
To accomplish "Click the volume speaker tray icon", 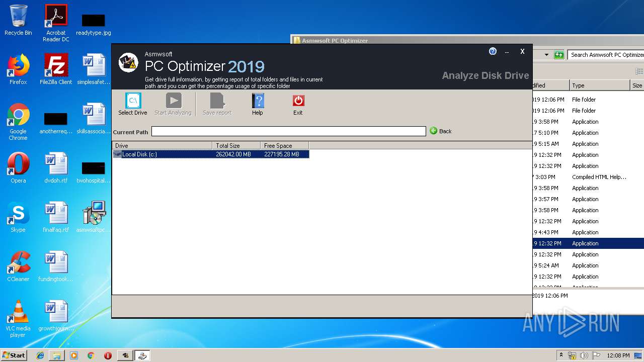I will pos(584,355).
